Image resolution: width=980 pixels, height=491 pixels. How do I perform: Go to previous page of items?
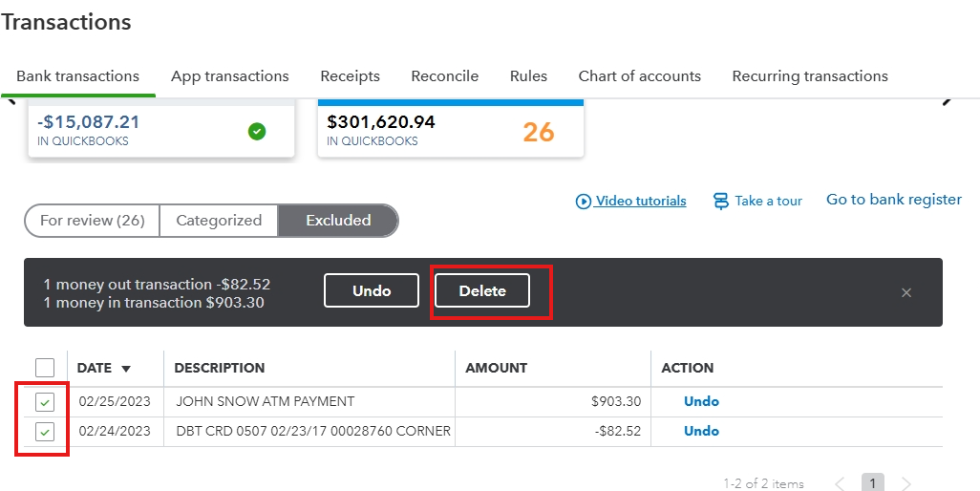tap(840, 483)
